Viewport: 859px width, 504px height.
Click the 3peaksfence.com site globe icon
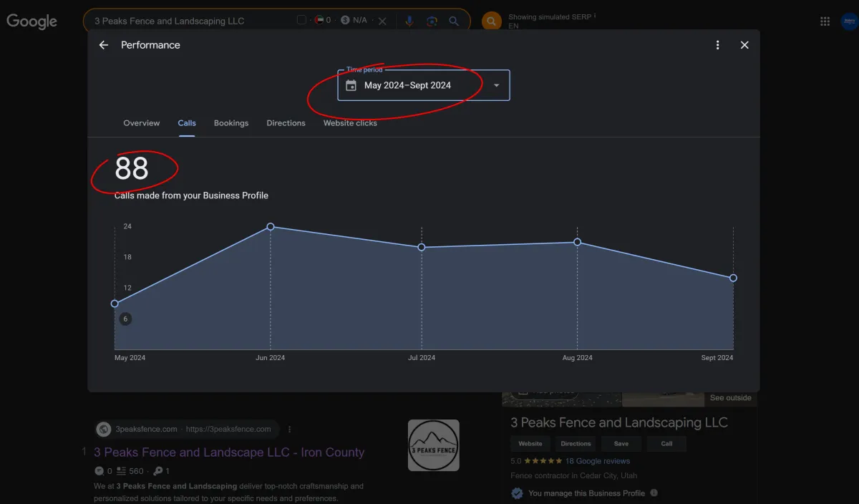click(104, 430)
